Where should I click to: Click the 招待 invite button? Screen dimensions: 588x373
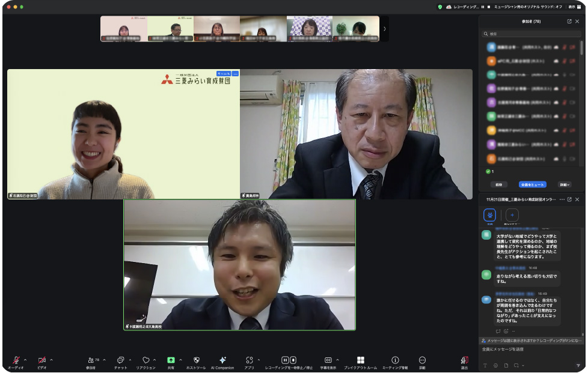tap(498, 184)
